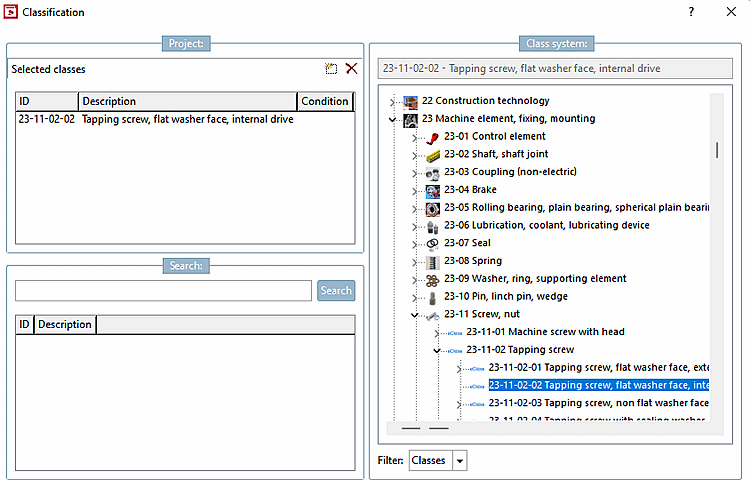Click the 23-10 Pin icon
The width and height of the screenshot is (750, 480).
(432, 298)
